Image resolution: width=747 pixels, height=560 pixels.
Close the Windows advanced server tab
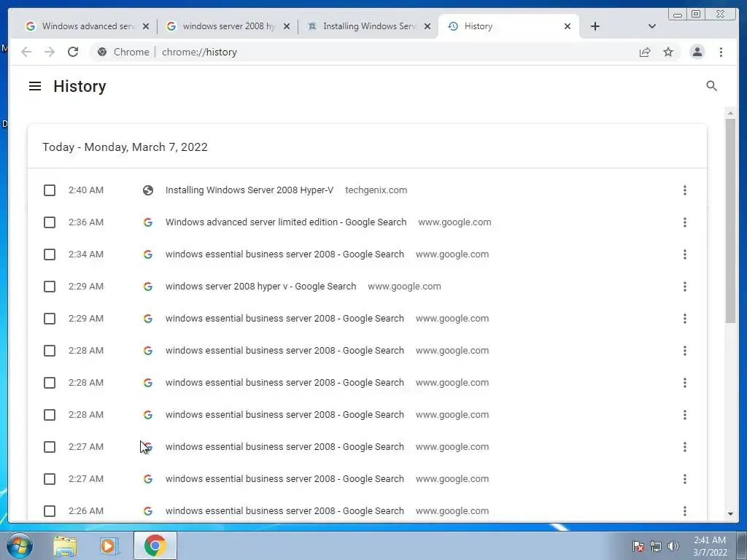point(146,26)
